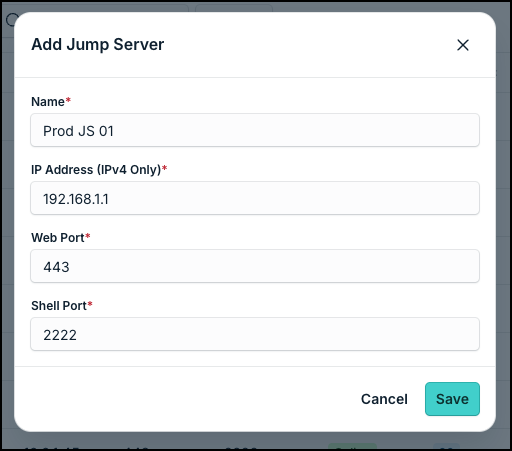The height and width of the screenshot is (451, 512).
Task: Click the Name label
Action: pyautogui.click(x=51, y=102)
